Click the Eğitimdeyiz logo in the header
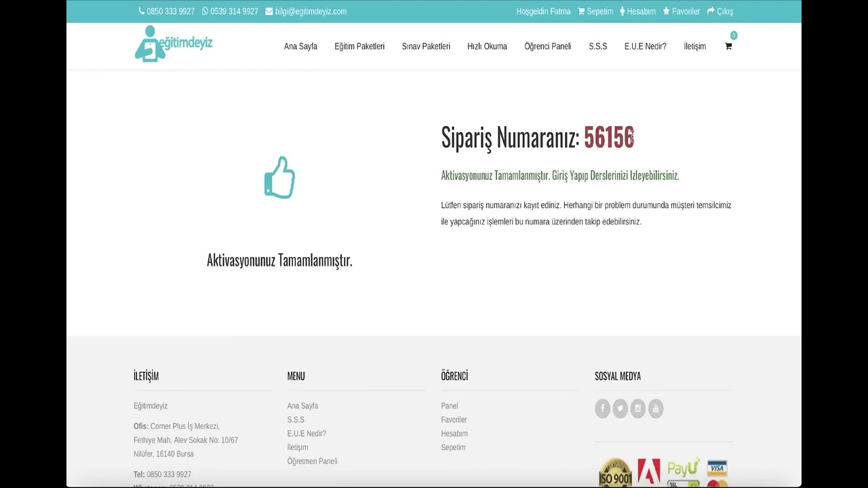868x488 pixels. coord(174,44)
